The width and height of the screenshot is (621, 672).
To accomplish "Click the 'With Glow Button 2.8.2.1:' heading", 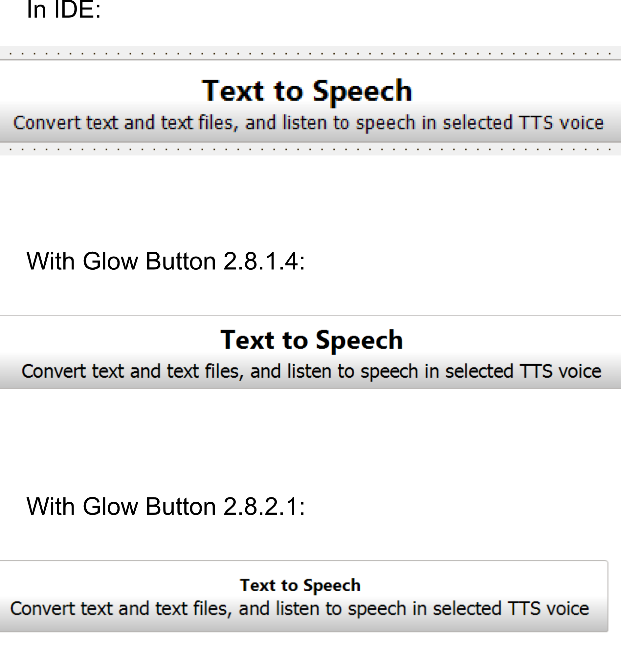I will (166, 506).
